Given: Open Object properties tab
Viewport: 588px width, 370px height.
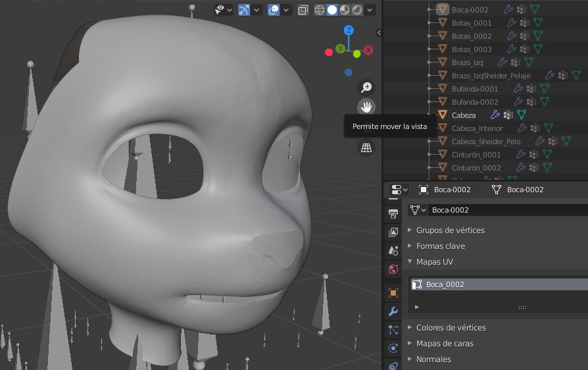Looking at the screenshot, I should pos(393,293).
